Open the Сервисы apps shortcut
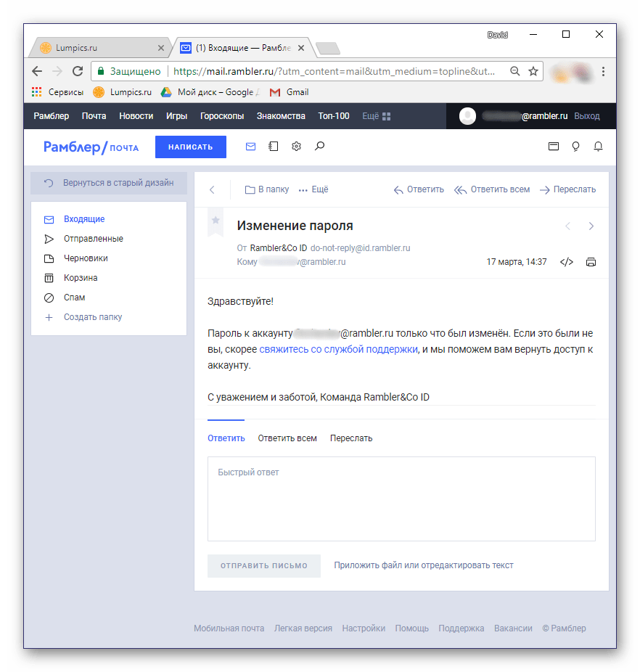The image size is (640, 672). click(x=57, y=92)
